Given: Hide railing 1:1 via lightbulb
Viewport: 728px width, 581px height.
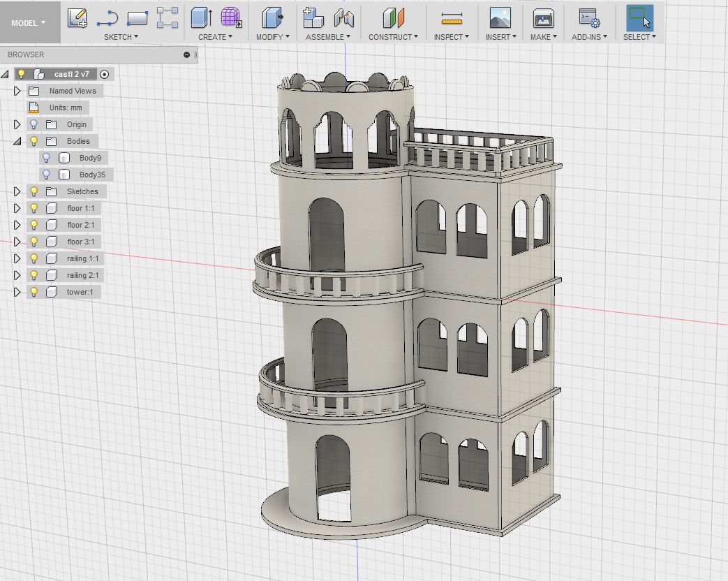Looking at the screenshot, I should pyautogui.click(x=34, y=258).
